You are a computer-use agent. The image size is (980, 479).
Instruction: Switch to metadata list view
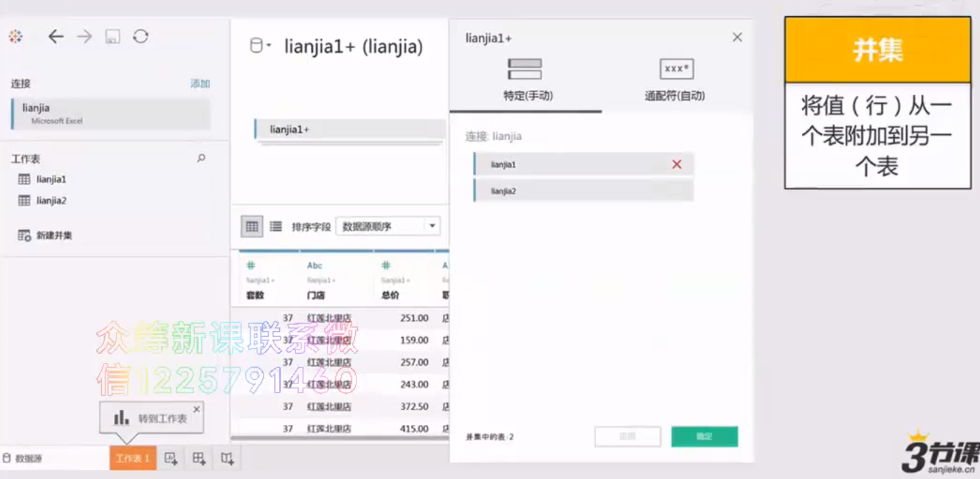coord(276,226)
